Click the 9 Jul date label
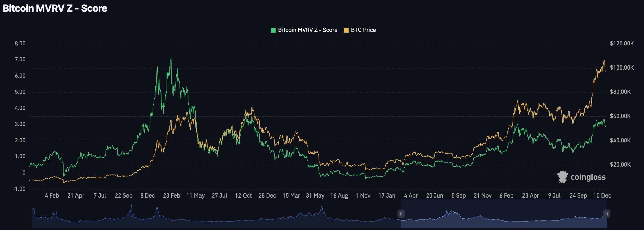The width and height of the screenshot is (644, 230). pos(554,196)
